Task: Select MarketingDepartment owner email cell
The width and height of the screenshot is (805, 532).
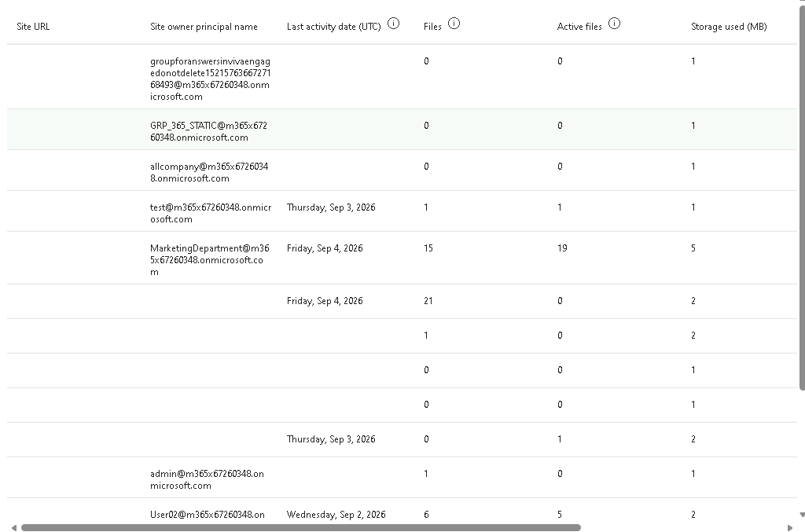Action: pyautogui.click(x=209, y=260)
